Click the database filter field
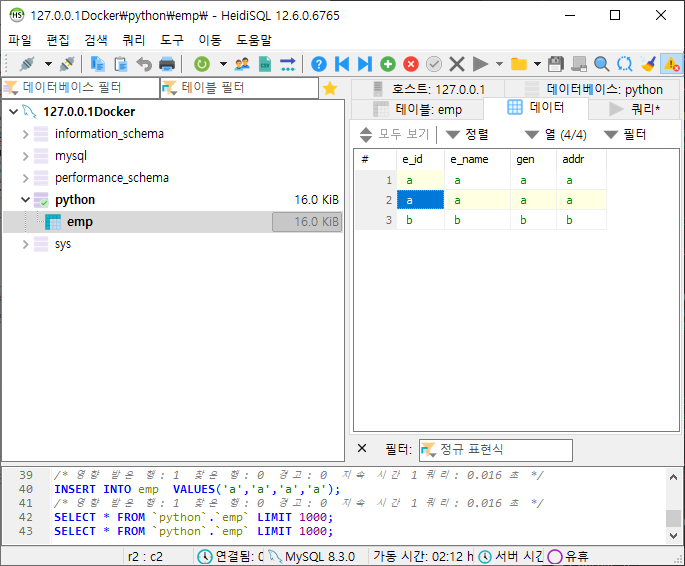 [x=80, y=88]
